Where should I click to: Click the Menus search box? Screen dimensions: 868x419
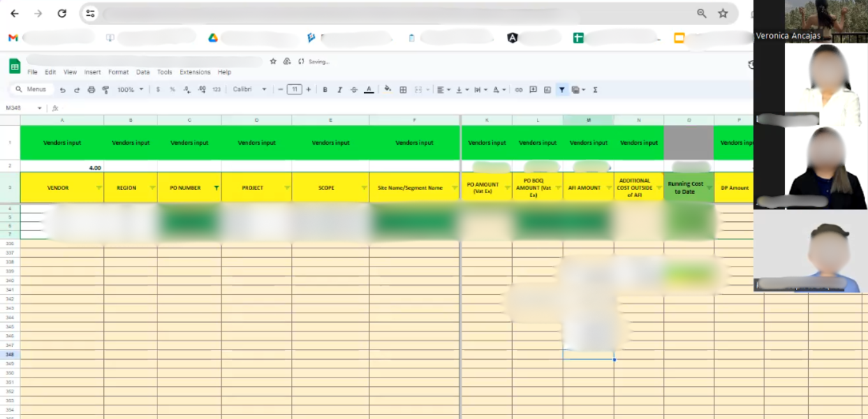point(32,89)
